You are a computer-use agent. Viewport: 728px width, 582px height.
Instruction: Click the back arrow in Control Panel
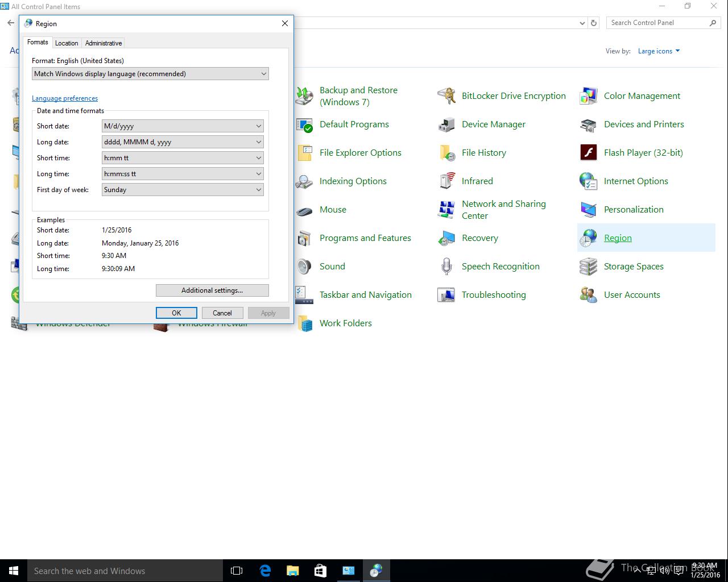tap(11, 23)
